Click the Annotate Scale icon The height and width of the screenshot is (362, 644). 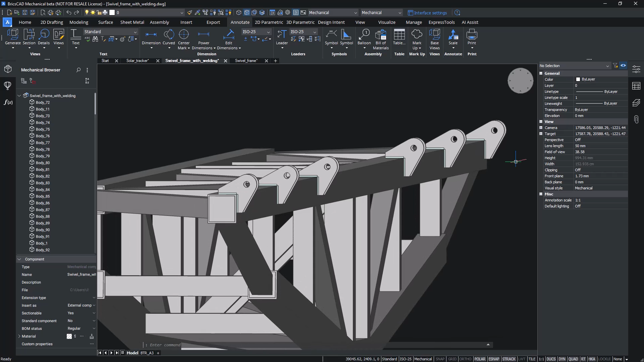coord(453,35)
